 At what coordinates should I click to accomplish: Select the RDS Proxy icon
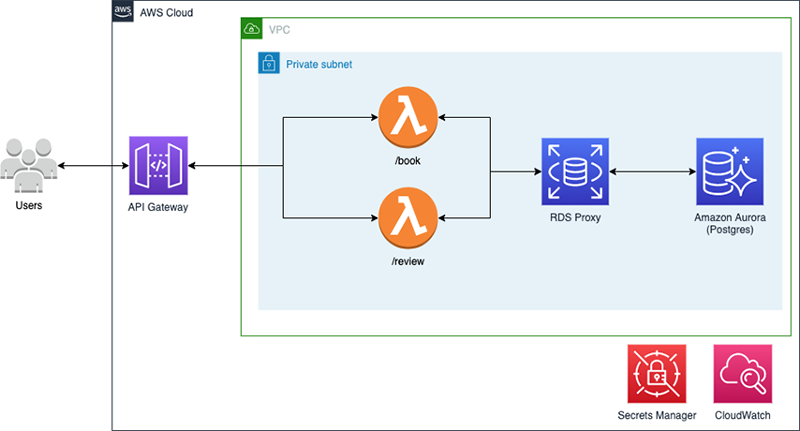pos(575,171)
